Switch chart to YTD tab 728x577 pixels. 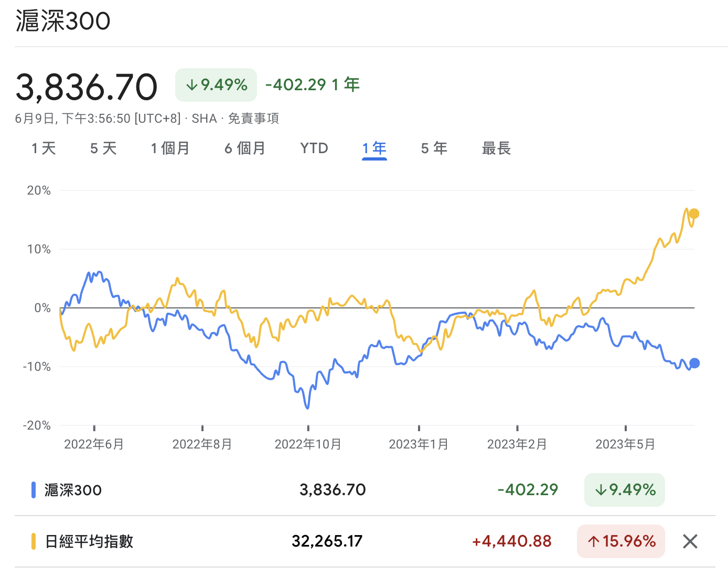click(x=314, y=148)
